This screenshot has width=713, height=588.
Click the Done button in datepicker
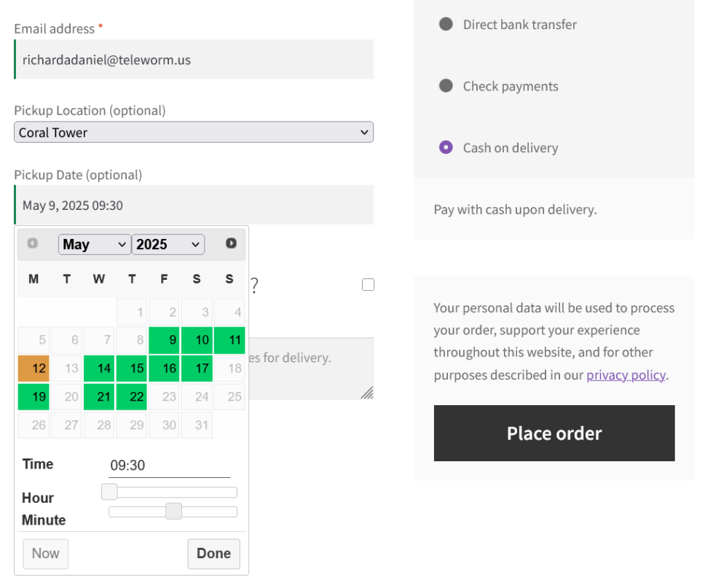coord(213,554)
